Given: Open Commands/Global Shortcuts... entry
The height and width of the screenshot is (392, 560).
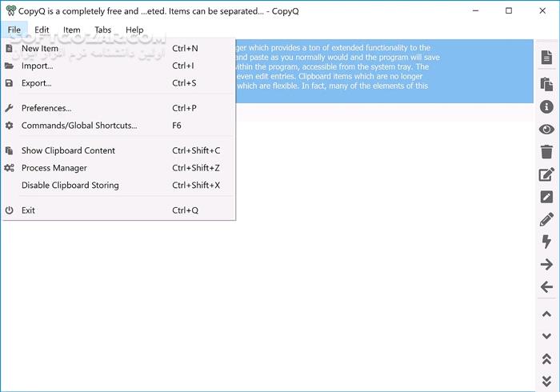Looking at the screenshot, I should [x=118, y=126].
